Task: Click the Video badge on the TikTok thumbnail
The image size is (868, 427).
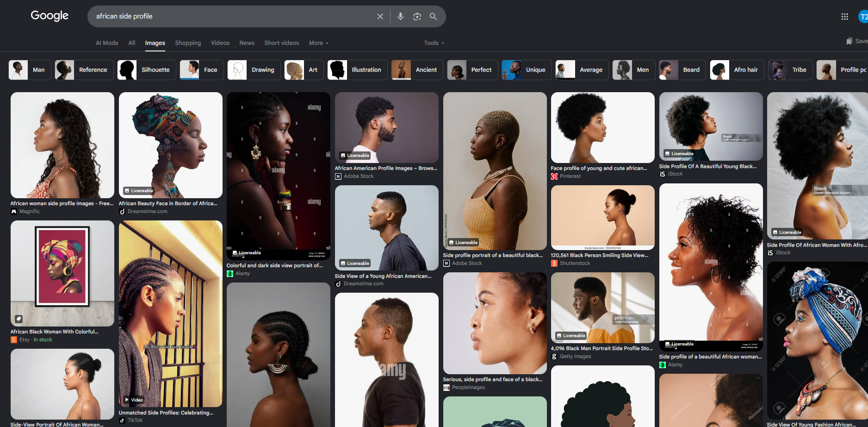Action: coord(134,400)
